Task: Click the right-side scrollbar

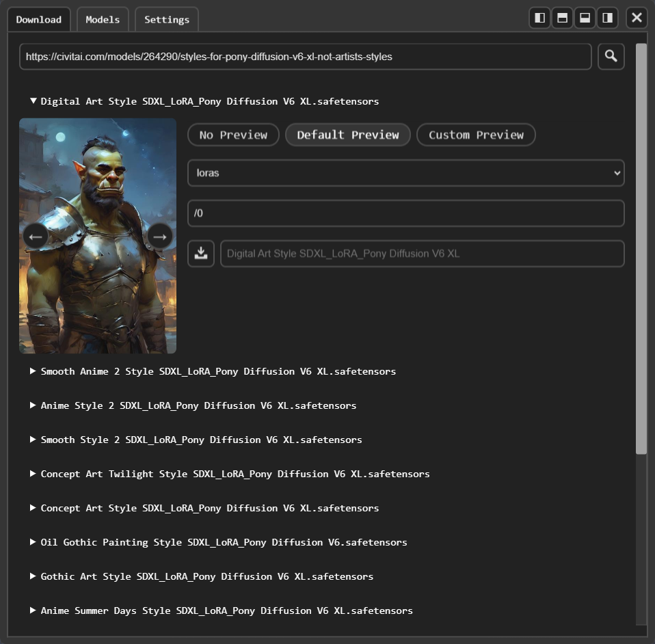Action: tap(641, 246)
